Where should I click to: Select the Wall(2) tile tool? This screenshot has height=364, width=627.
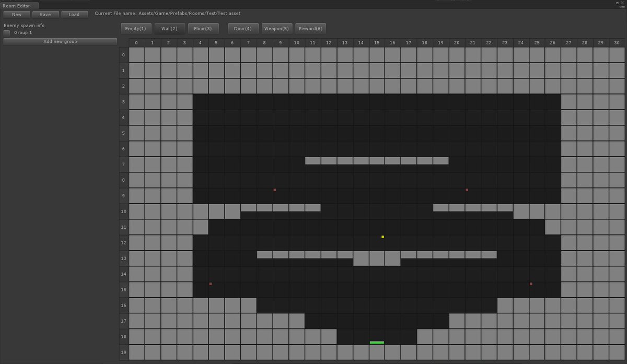click(169, 29)
